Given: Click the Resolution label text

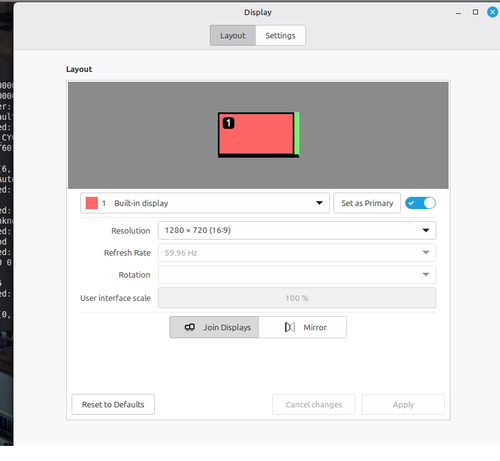Looking at the screenshot, I should point(131,231).
